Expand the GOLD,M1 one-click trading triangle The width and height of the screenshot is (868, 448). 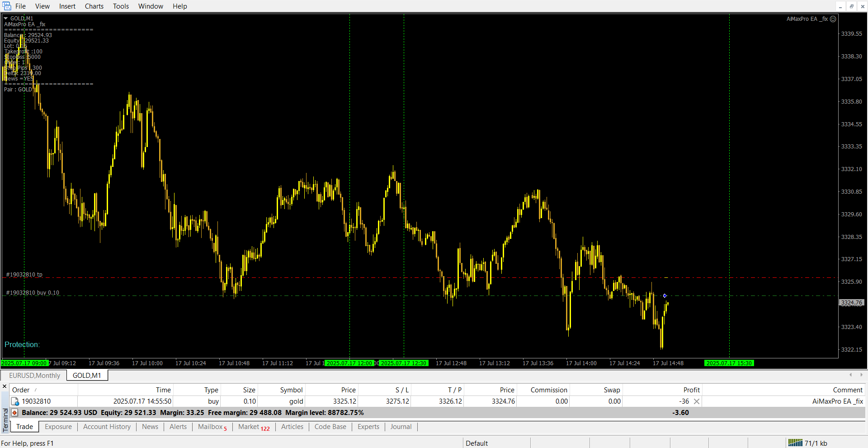pos(6,19)
